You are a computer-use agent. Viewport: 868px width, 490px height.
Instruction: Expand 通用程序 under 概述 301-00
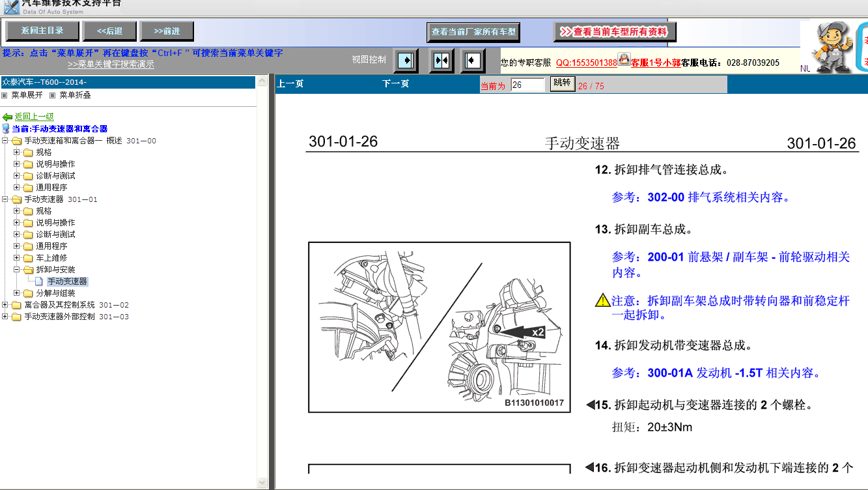pos(17,188)
